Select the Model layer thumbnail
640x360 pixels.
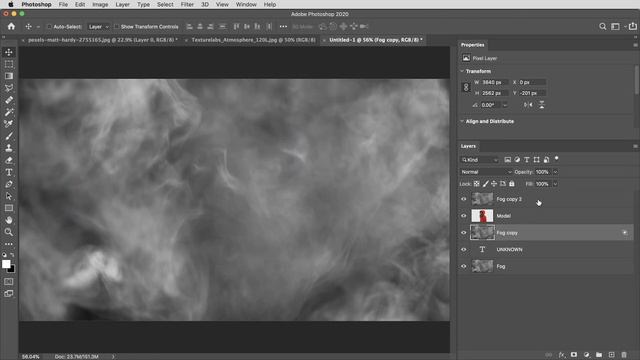[x=482, y=216]
